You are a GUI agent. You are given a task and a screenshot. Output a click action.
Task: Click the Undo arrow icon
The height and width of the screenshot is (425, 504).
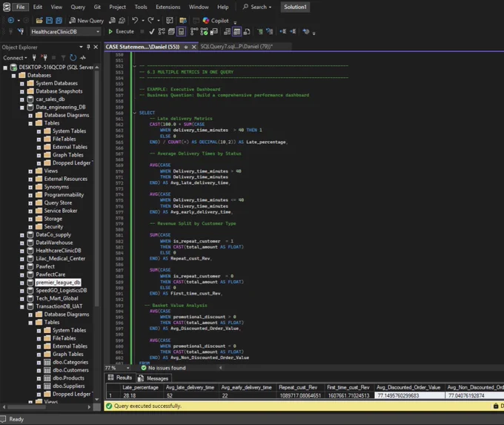[135, 21]
